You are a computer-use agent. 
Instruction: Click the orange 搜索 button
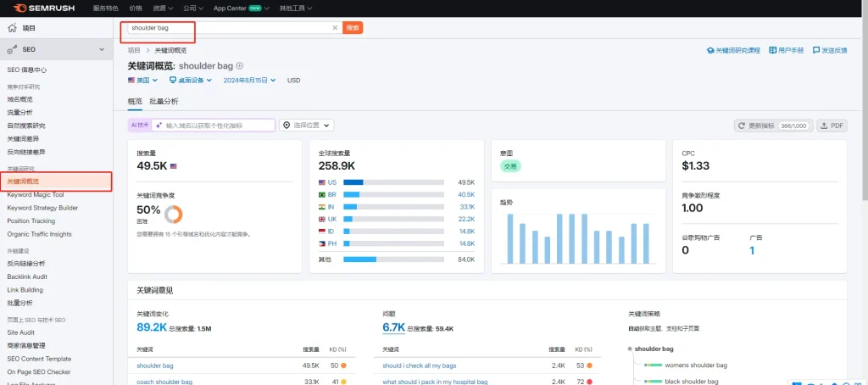pos(353,28)
